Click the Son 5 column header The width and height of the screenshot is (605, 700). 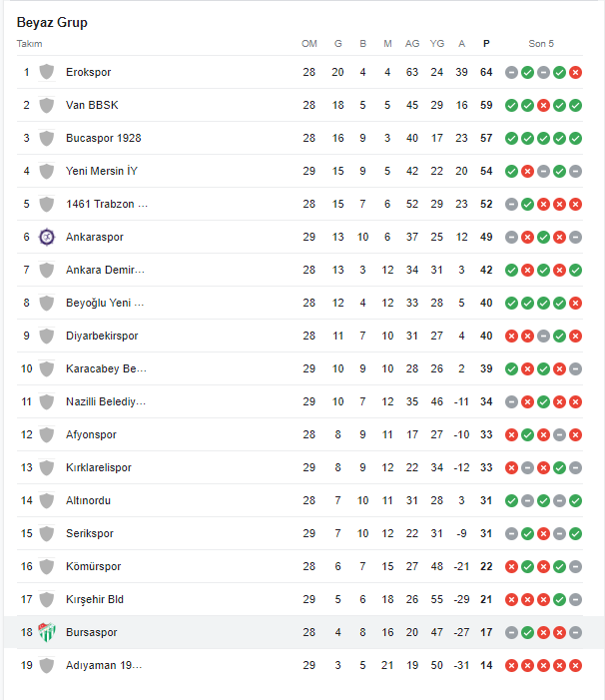tap(541, 44)
